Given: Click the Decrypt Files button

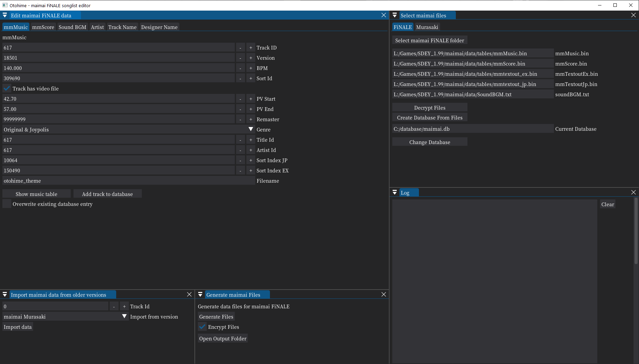Looking at the screenshot, I should click(430, 107).
